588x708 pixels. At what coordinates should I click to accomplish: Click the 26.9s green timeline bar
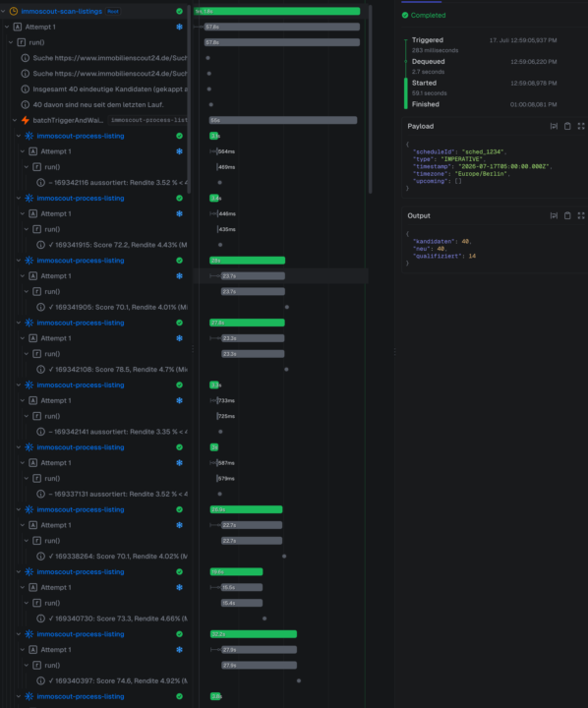click(x=246, y=509)
